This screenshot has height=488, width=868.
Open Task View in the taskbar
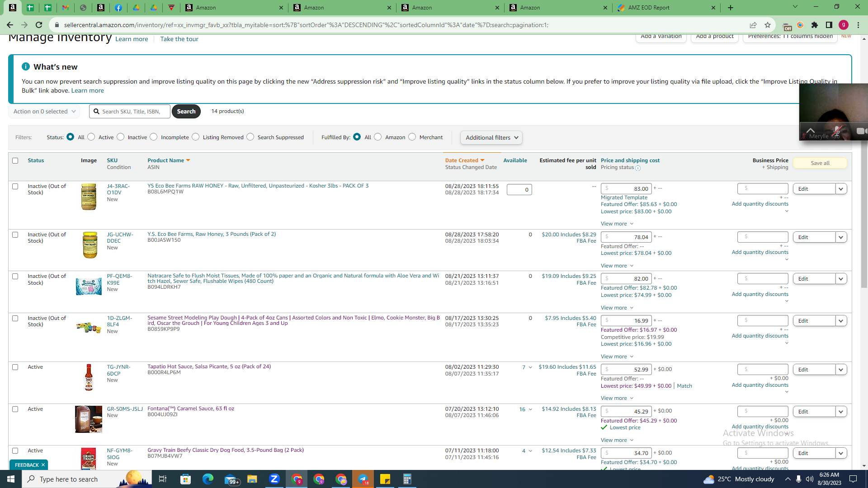[163, 479]
